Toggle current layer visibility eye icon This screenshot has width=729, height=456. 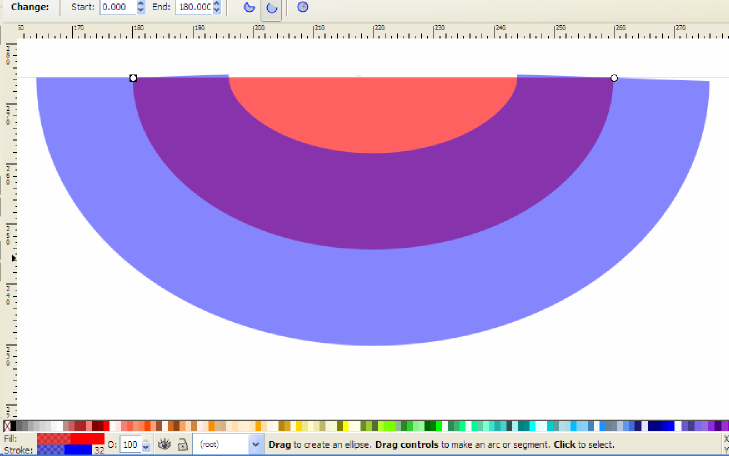(164, 443)
